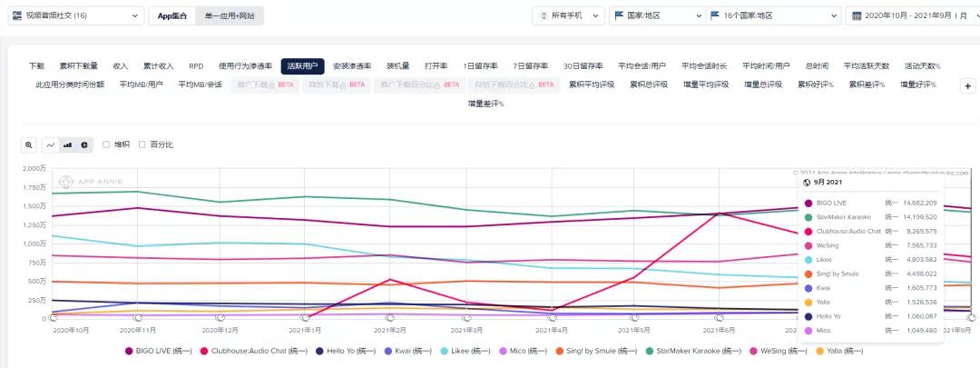Enable the 百分比 percentage checkbox
Viewport: 980px width, 368px height.
pyautogui.click(x=142, y=144)
